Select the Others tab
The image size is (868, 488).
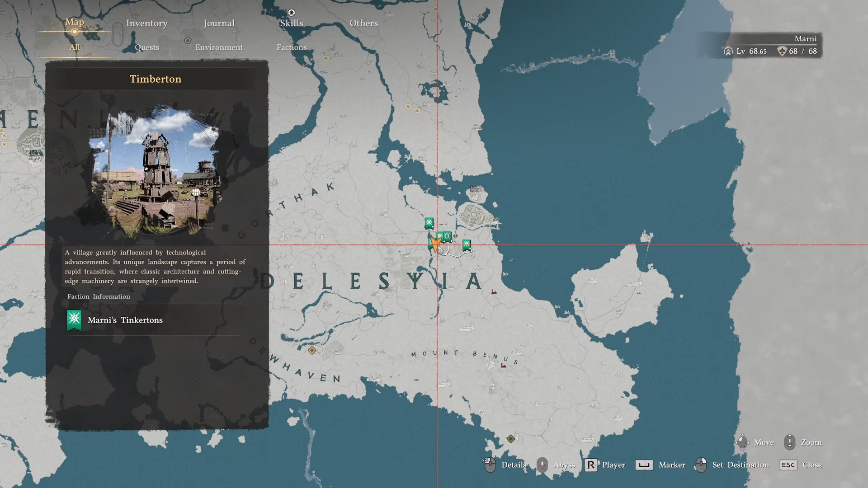363,23
